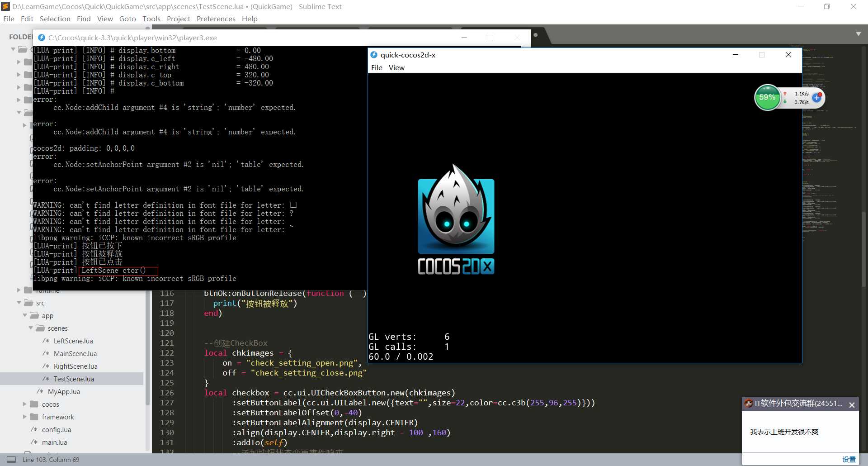Viewport: 868px width, 466px height.
Task: Select TestScene.lua in the sidebar
Action: pyautogui.click(x=74, y=379)
